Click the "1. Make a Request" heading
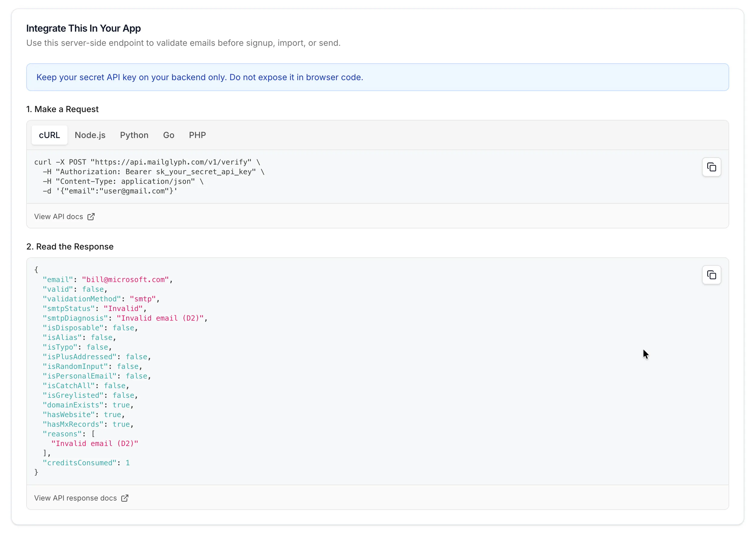The height and width of the screenshot is (537, 756). [x=62, y=109]
